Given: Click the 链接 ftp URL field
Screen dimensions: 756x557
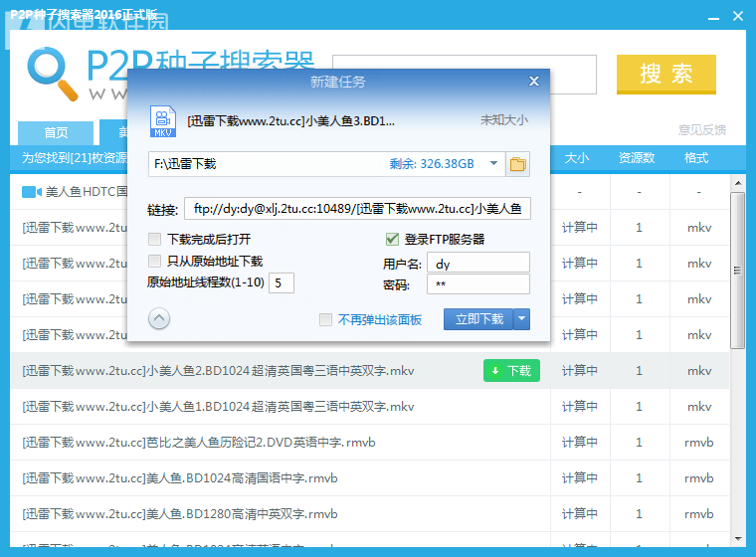Looking at the screenshot, I should pos(358,208).
